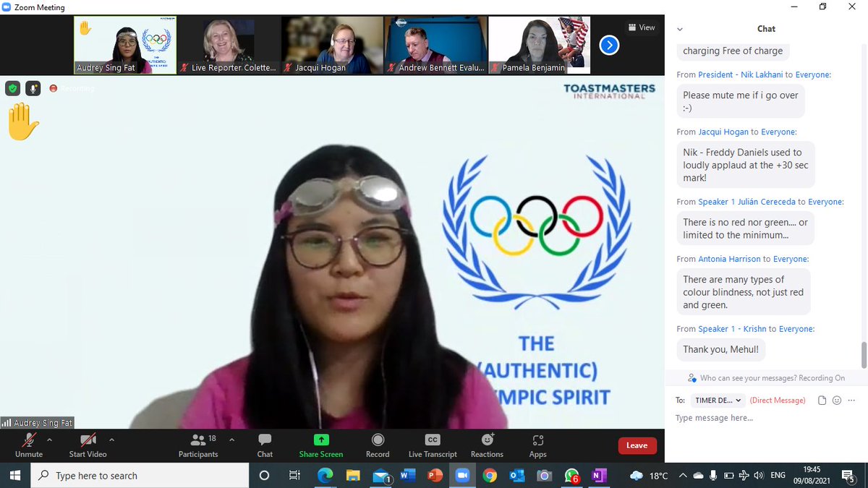The width and height of the screenshot is (868, 488).
Task: Click the Record button in toolbar
Action: (x=378, y=445)
